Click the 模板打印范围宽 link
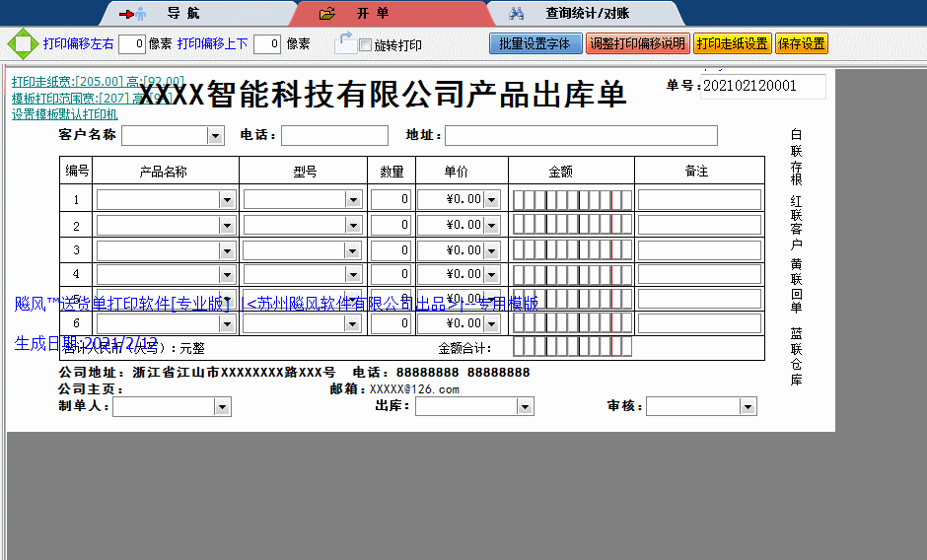 click(92, 98)
